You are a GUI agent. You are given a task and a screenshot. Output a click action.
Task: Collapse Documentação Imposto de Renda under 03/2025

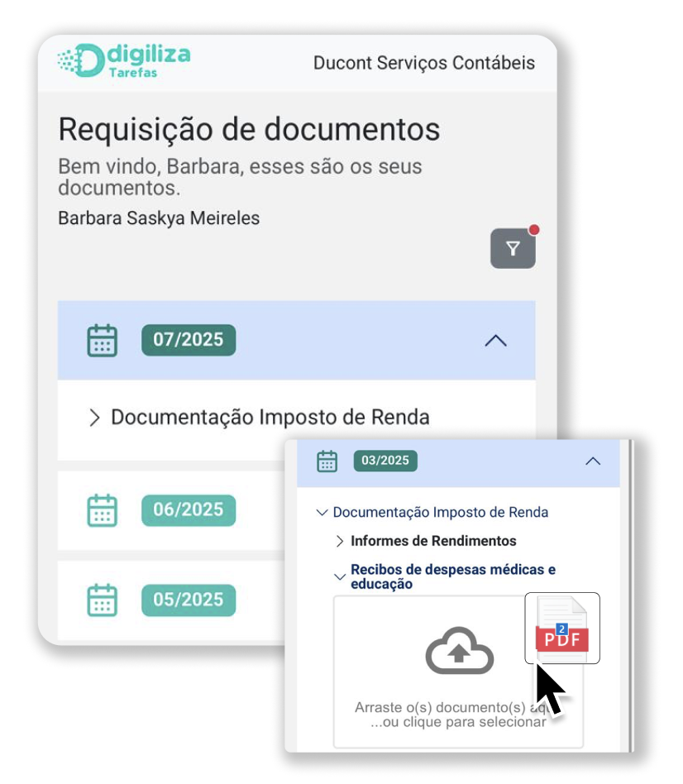(322, 513)
